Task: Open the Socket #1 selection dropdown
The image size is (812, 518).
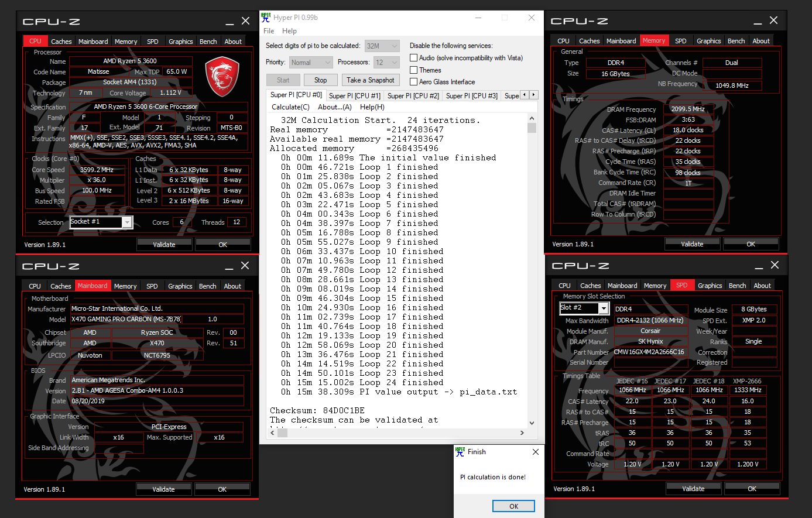Action: click(x=127, y=222)
